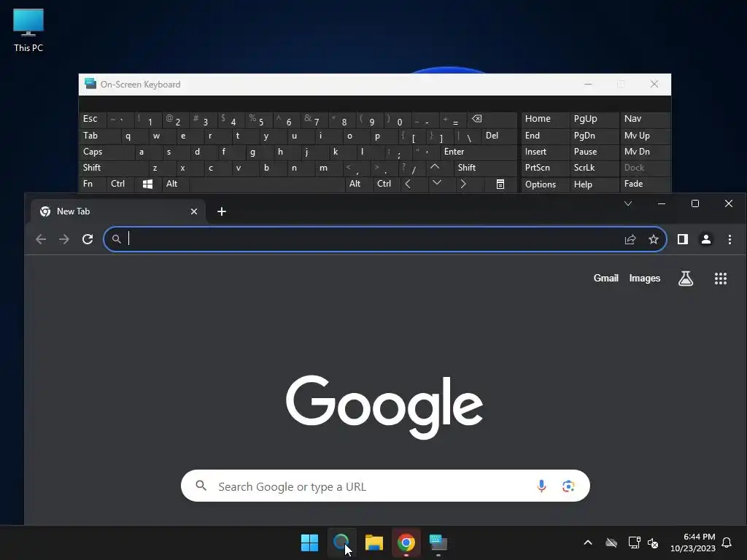Open the taskbar Search icon
Screen dimensions: 747x560
pyautogui.click(x=341, y=542)
